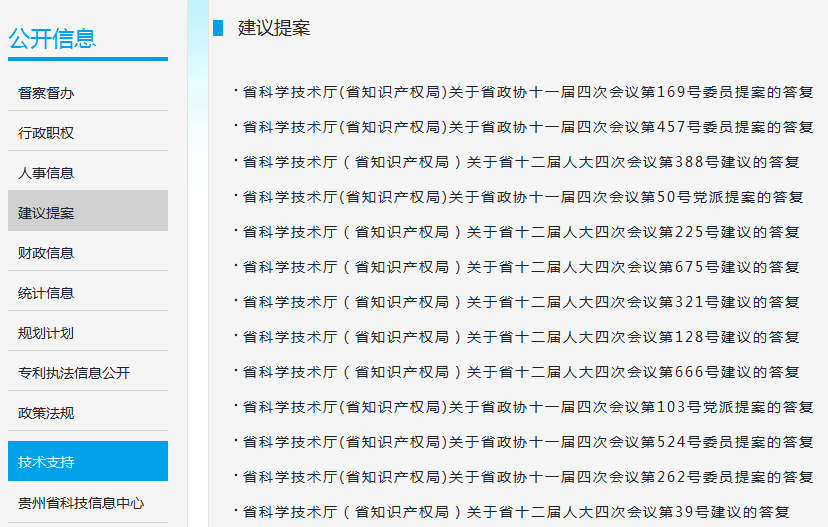Screen dimensions: 828x527
Task: Go to the 人事信息 section
Action: point(47,173)
